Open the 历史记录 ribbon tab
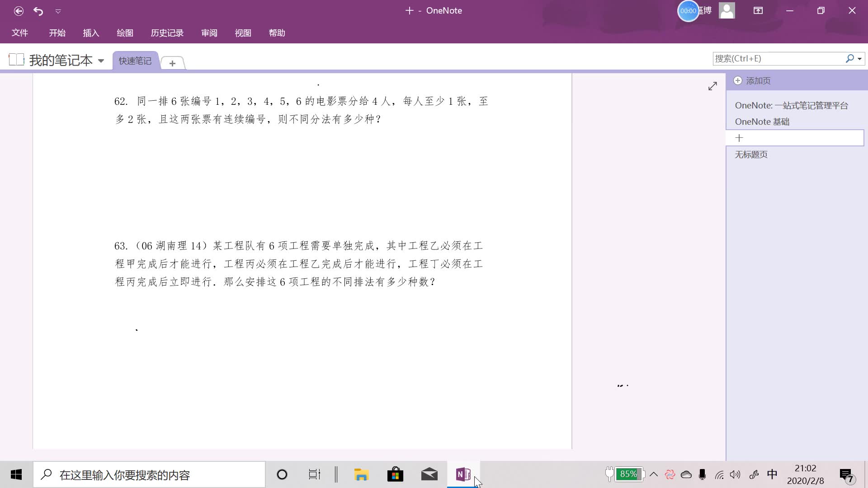This screenshot has width=868, height=488. coord(167,33)
